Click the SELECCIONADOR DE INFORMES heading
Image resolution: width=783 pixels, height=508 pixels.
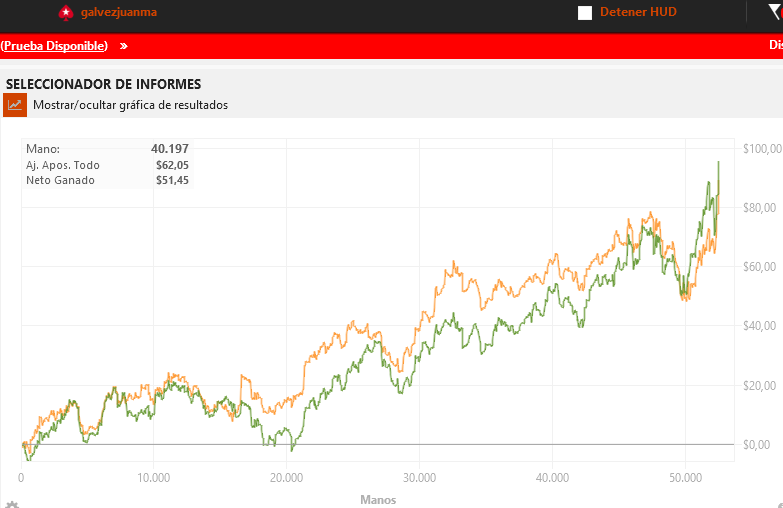pyautogui.click(x=103, y=84)
